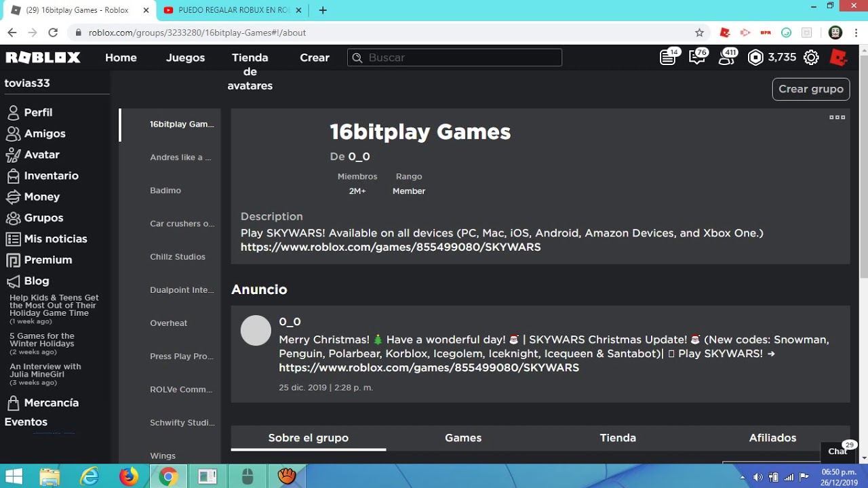Open friend requests icon with 411 badge
The height and width of the screenshot is (488, 868).
(726, 58)
